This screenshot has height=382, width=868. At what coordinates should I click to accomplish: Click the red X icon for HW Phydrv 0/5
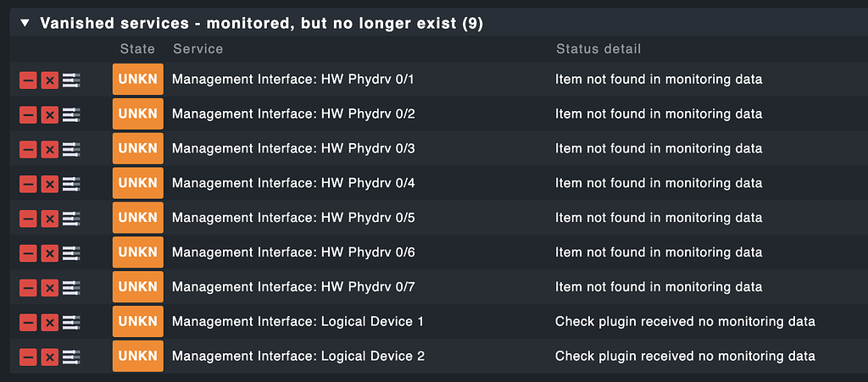tap(50, 219)
